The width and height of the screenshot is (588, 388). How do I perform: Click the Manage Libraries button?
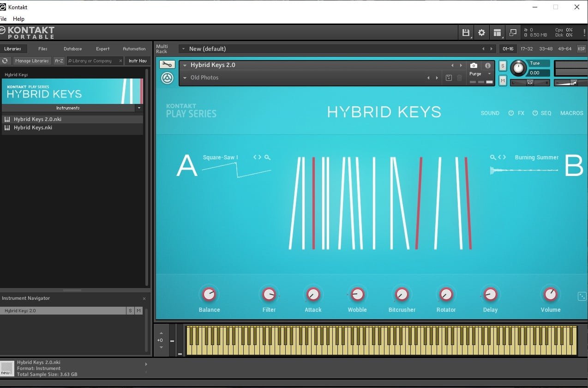[31, 61]
